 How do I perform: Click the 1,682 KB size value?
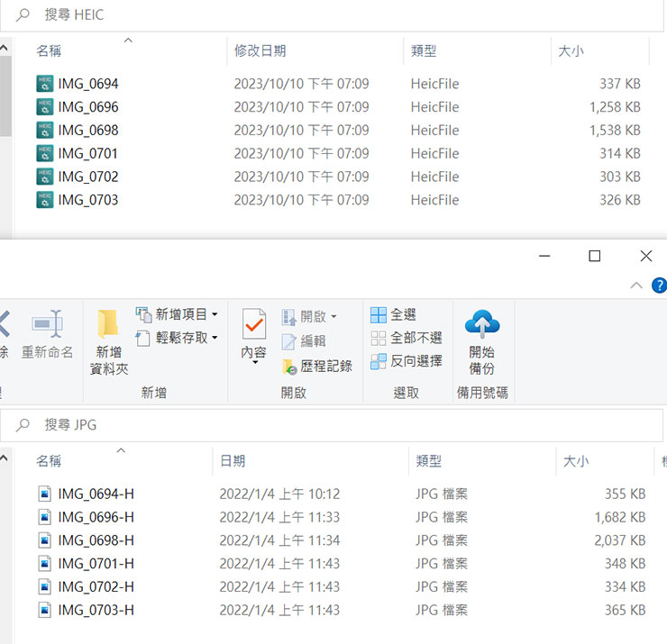coord(620,517)
